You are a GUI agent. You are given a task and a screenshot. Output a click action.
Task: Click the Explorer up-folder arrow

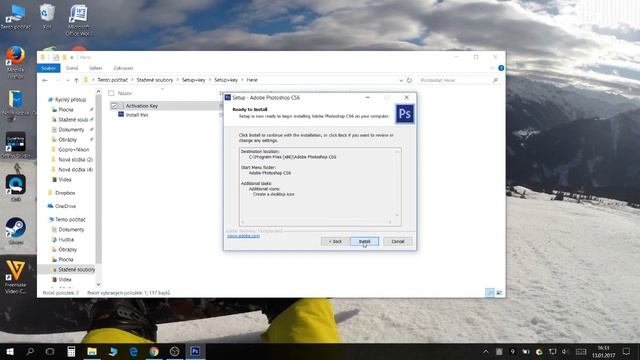tap(76, 80)
